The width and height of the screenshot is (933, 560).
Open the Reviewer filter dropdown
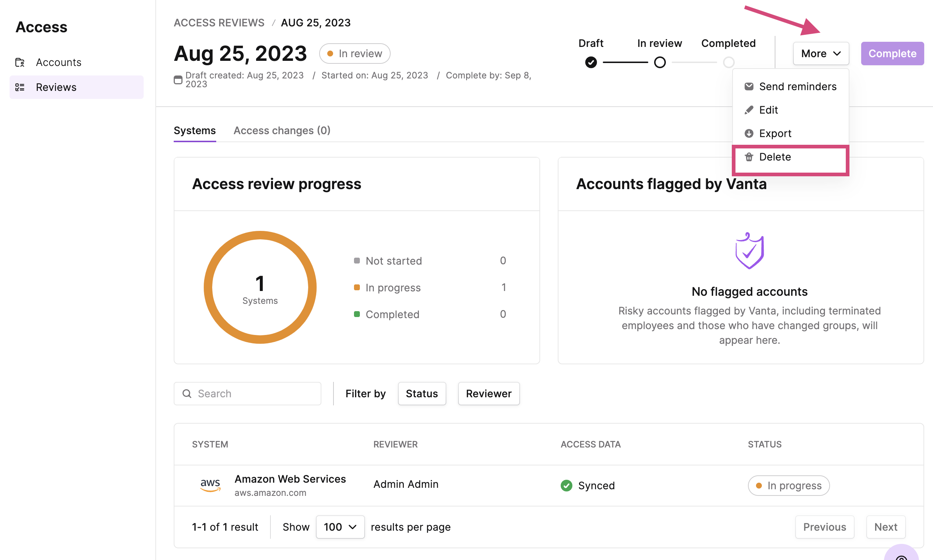488,394
